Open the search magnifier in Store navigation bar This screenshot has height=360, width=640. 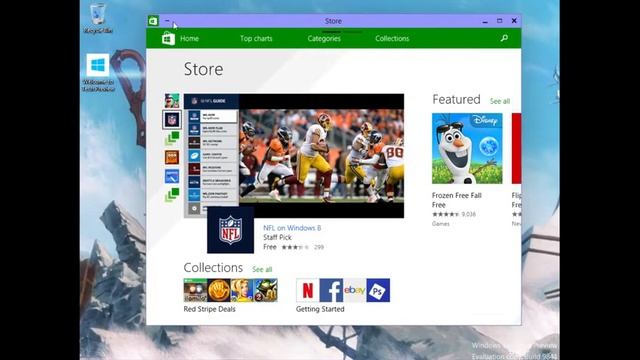coord(504,38)
